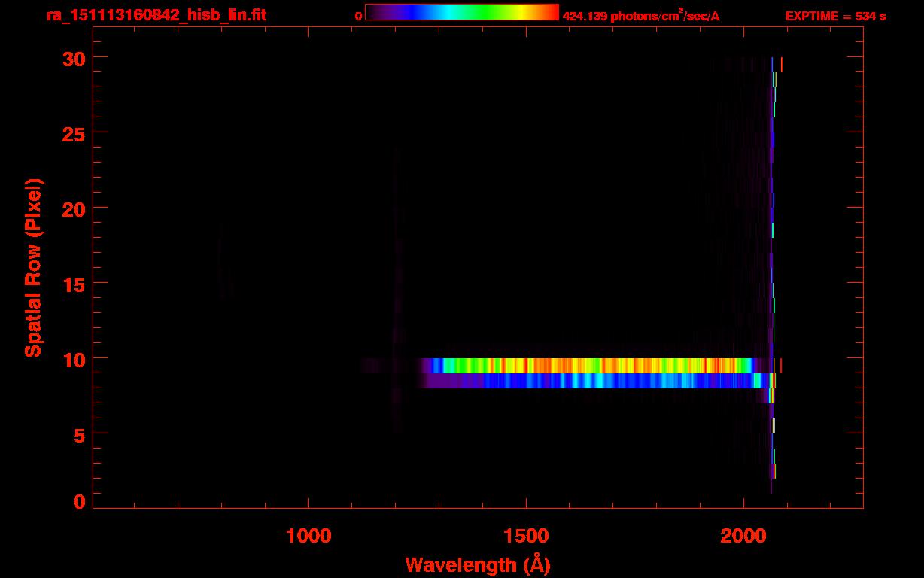This screenshot has height=578, width=924.
Task: Click the 1000 wavelength tick label
Action: 309,536
